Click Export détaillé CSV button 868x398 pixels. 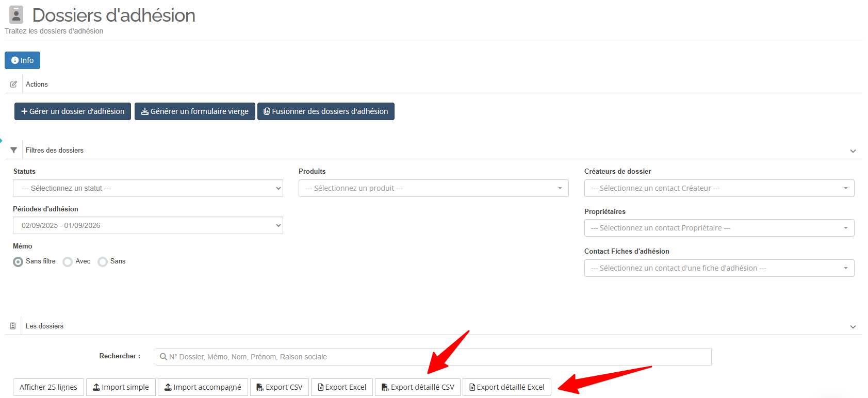[418, 387]
